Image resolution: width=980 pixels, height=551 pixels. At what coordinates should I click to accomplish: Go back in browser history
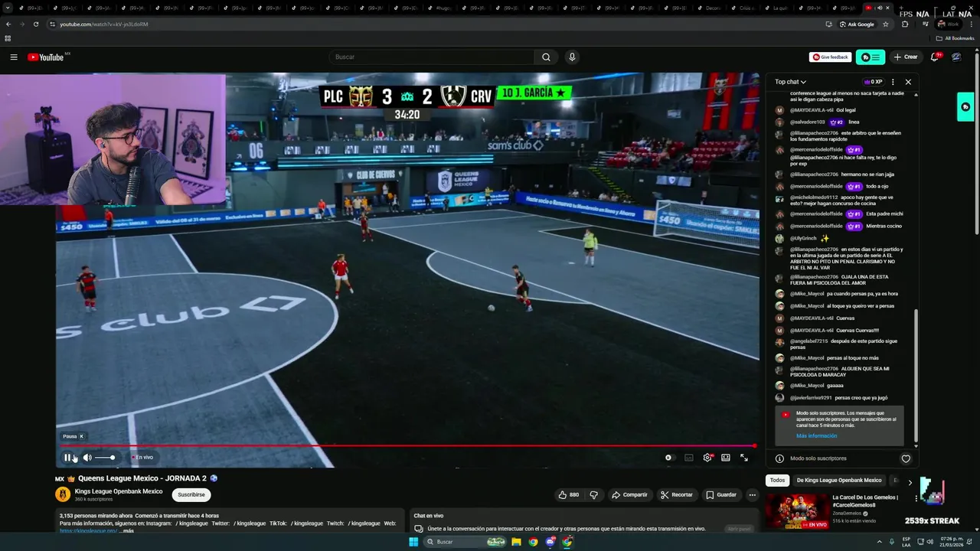point(8,24)
